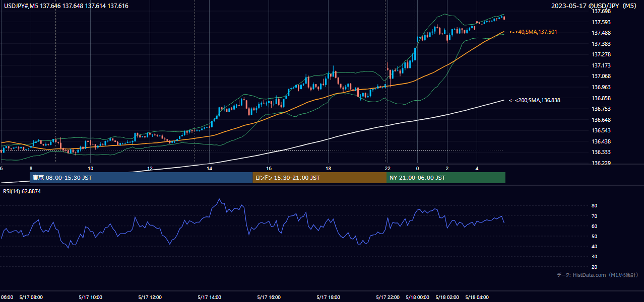
Task: Click hour label 10 on chart time axis
Action: (90, 168)
